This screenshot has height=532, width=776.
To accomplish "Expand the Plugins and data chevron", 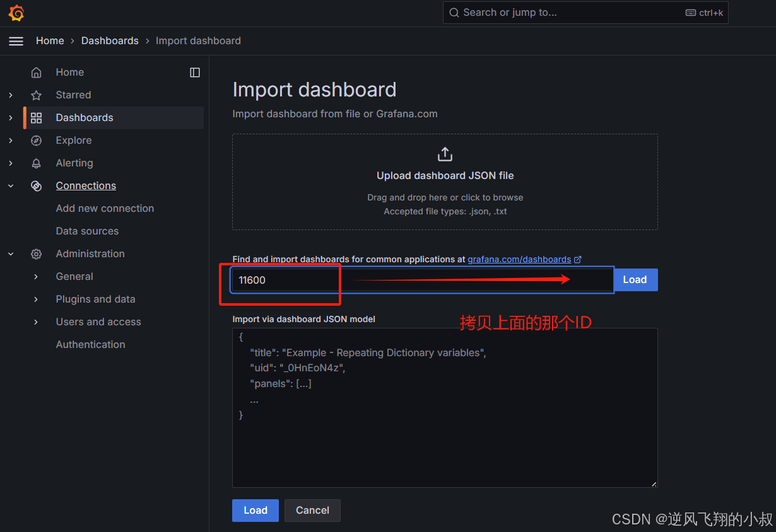I will [x=36, y=299].
